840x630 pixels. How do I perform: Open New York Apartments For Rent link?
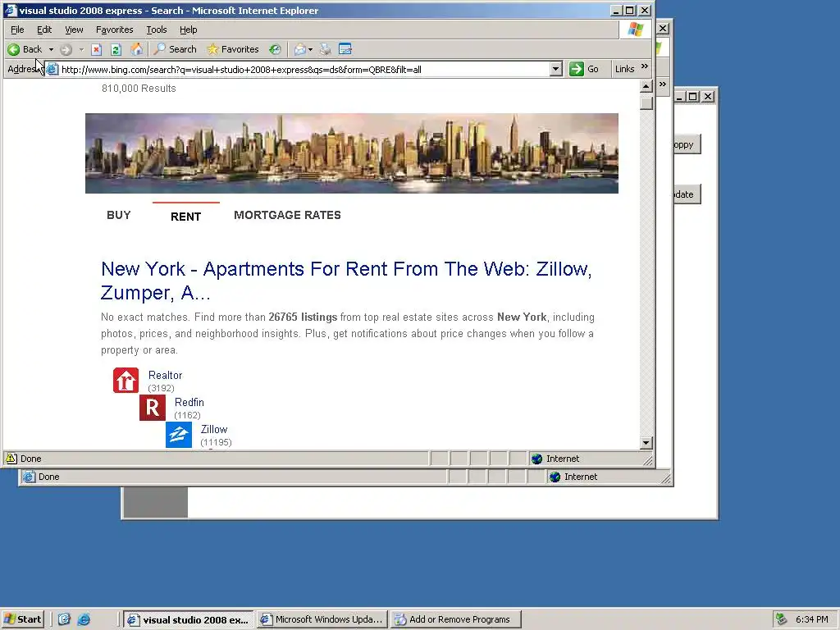point(346,281)
